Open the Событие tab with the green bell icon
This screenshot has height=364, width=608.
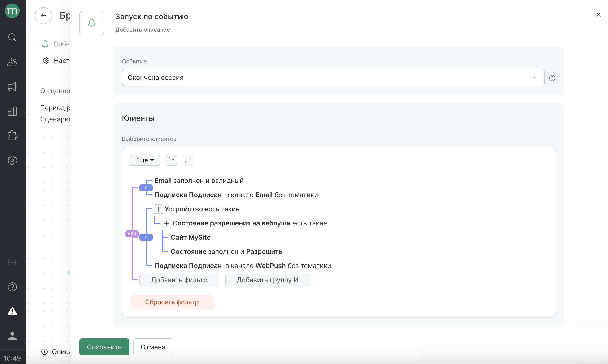coord(55,44)
